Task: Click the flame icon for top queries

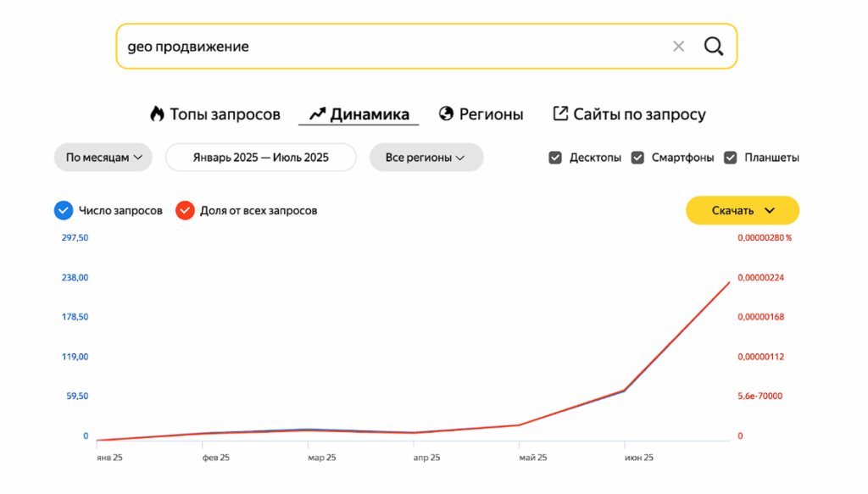Action: (157, 114)
